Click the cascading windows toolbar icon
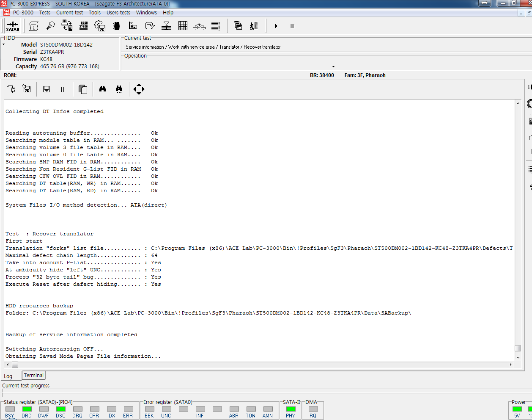The width and height of the screenshot is (532, 420). point(238,26)
